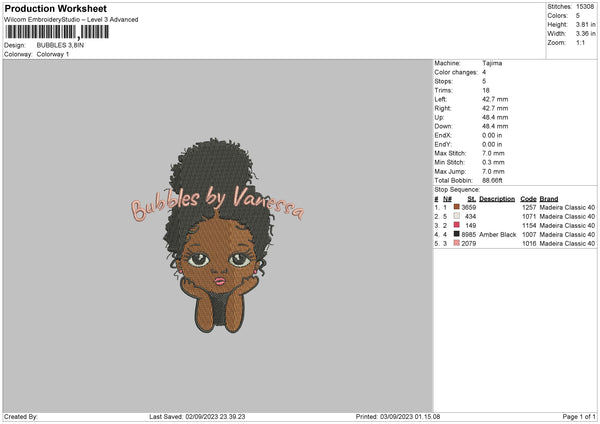Screen dimensions: 600x424
Task: Click the 'Brand' column header
Action: coord(549,199)
